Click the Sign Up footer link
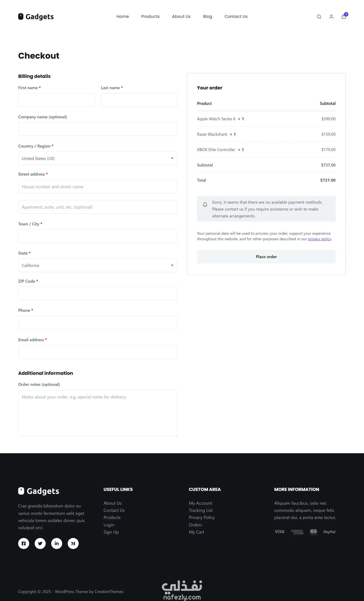Screen dimensions: 364x601 (x=111, y=532)
